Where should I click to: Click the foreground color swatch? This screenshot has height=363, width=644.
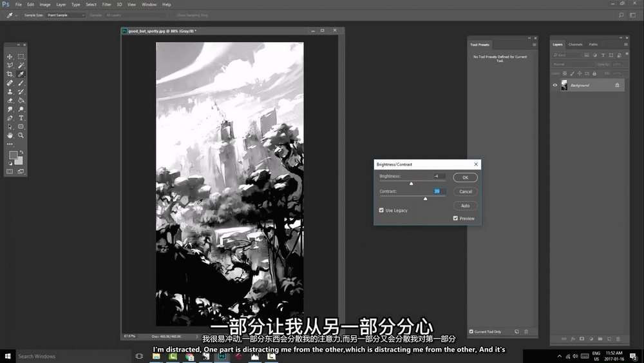click(x=13, y=155)
